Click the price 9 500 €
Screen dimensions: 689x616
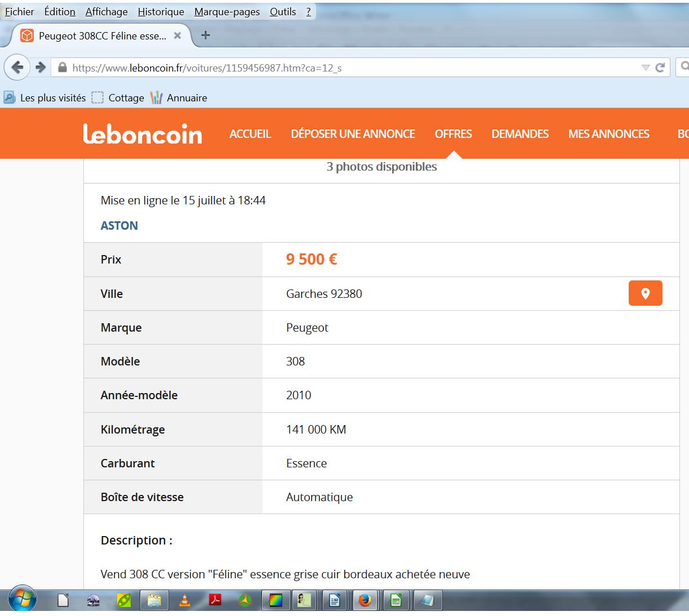(x=312, y=259)
